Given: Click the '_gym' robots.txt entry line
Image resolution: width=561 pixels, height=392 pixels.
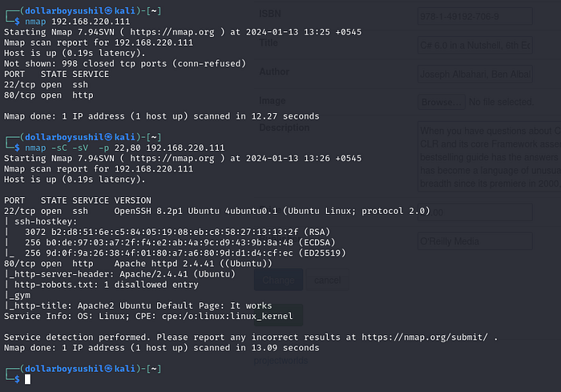Looking at the screenshot, I should (x=15, y=296).
